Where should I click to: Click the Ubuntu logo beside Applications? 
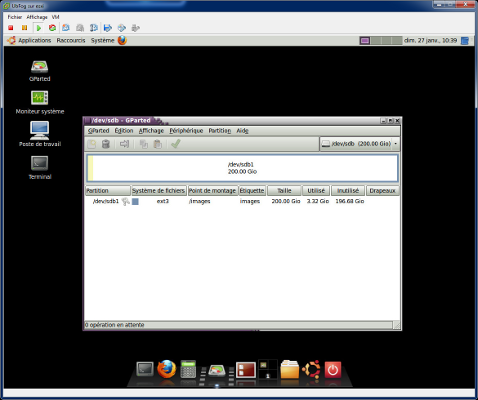point(12,40)
